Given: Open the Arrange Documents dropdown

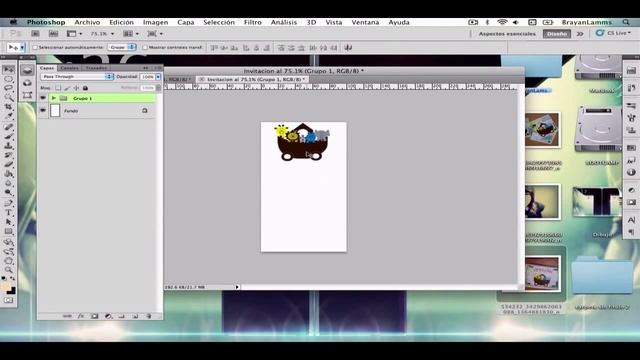Looking at the screenshot, I should (x=131, y=33).
